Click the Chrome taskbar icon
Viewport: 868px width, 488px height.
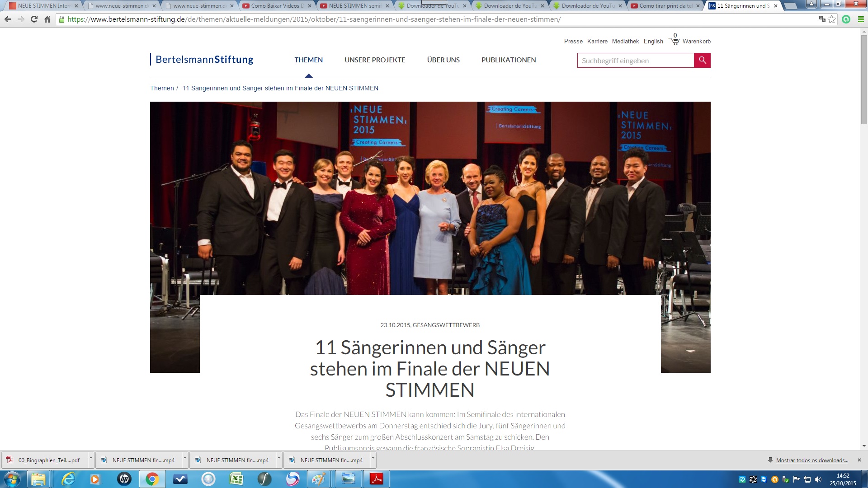(x=152, y=479)
